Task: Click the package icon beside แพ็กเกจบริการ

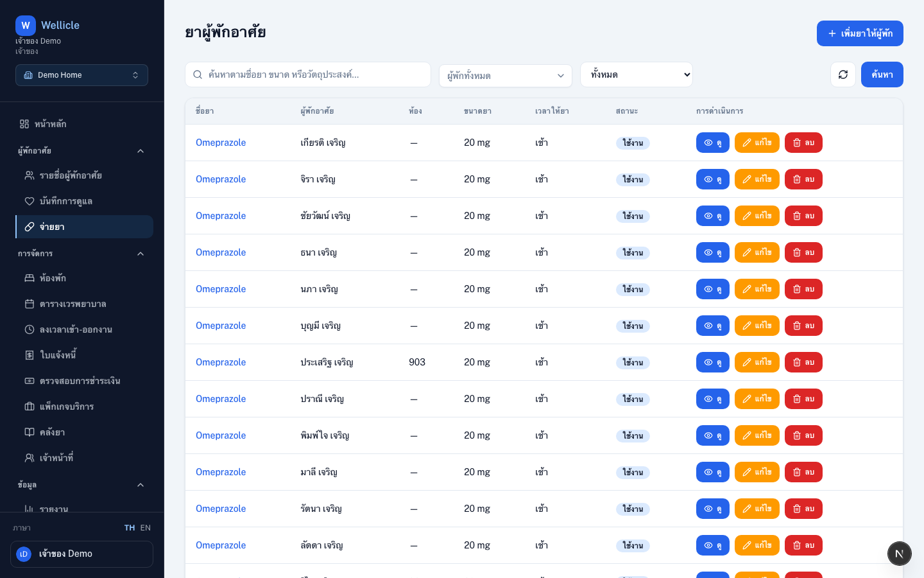Action: pyautogui.click(x=30, y=407)
